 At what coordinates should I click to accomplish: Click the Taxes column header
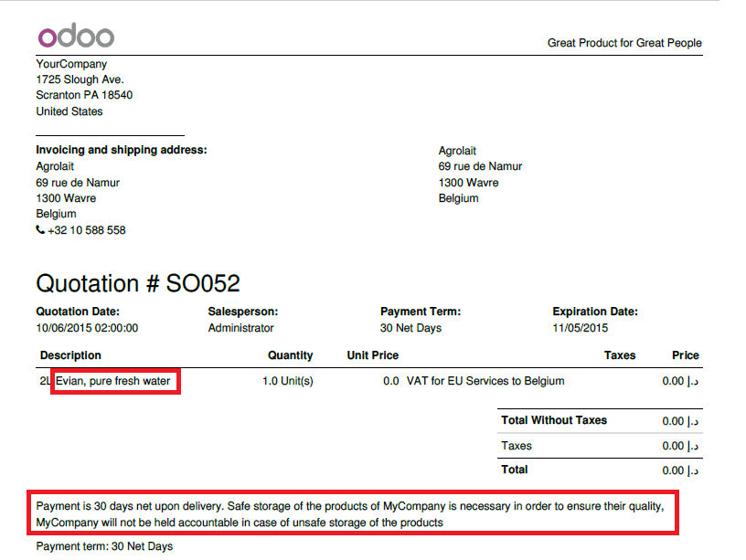tap(619, 355)
